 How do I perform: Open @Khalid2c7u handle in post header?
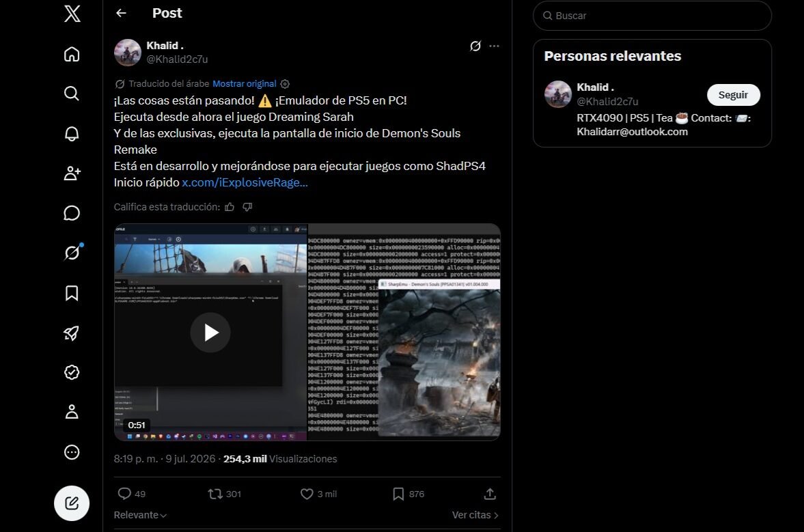(x=177, y=59)
